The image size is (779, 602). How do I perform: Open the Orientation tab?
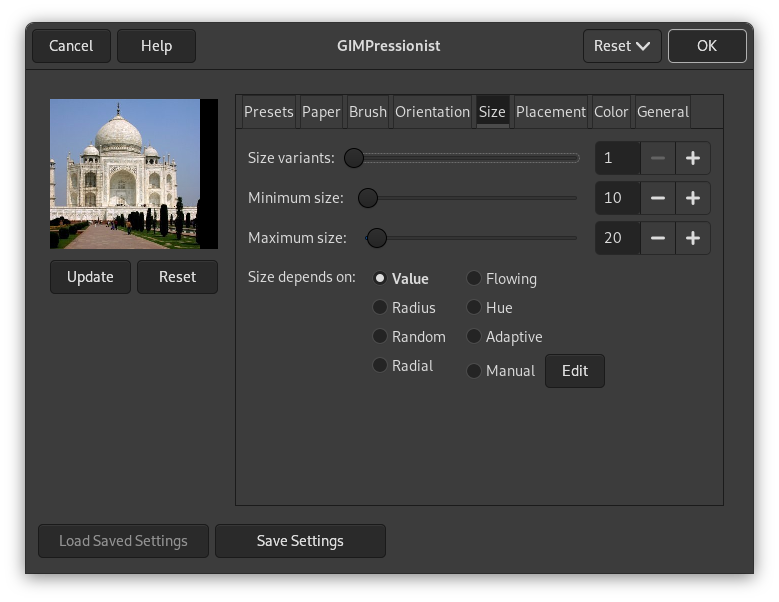pyautogui.click(x=432, y=112)
